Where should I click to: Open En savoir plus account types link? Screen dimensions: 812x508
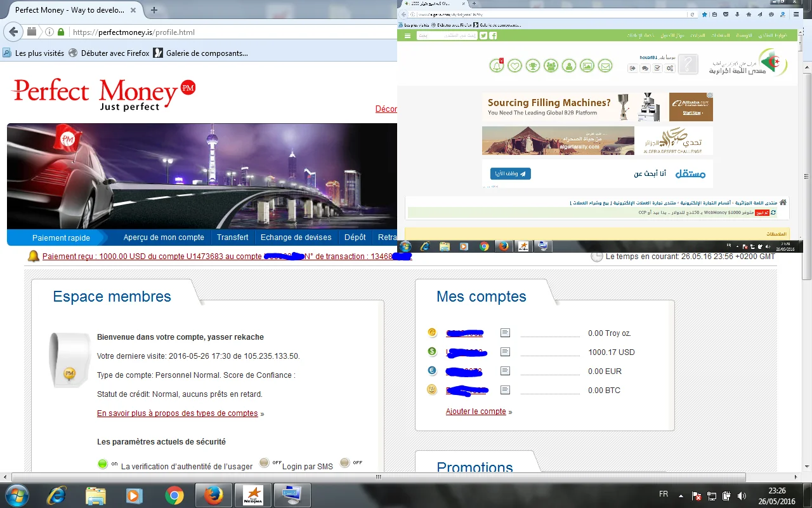[177, 413]
